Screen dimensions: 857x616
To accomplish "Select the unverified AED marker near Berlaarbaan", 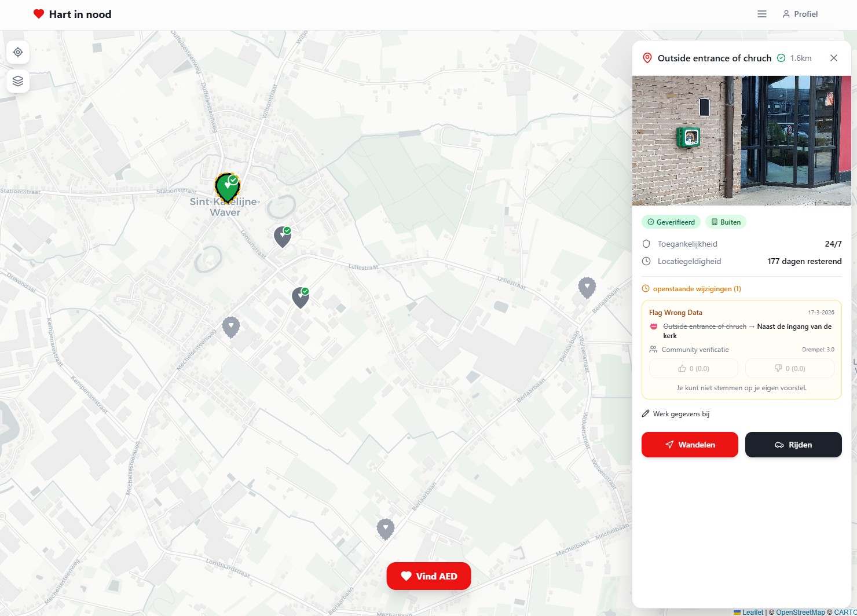I will tap(587, 287).
